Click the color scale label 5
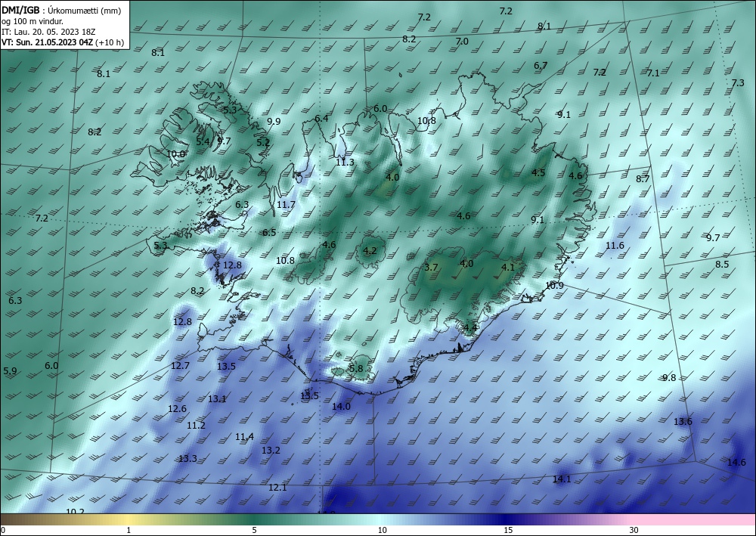This screenshot has width=756, height=536. [x=254, y=530]
